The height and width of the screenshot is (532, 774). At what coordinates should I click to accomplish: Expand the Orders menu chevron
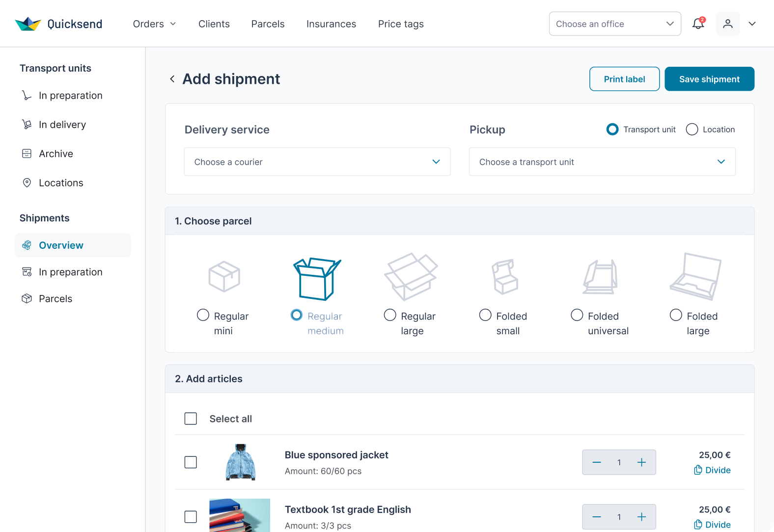173,24
